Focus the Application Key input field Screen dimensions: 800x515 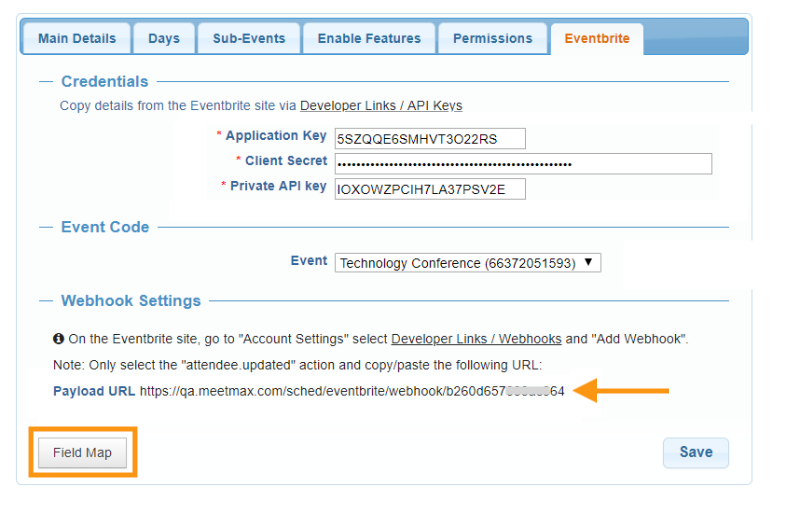[x=430, y=138]
